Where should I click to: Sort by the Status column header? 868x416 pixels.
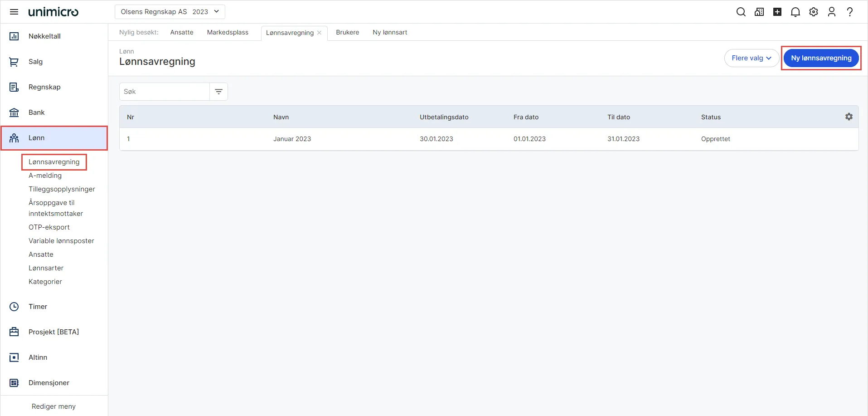point(711,117)
